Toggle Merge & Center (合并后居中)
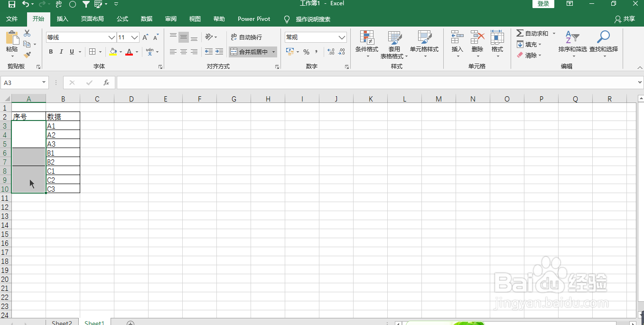Image resolution: width=644 pixels, height=325 pixels. coord(249,52)
